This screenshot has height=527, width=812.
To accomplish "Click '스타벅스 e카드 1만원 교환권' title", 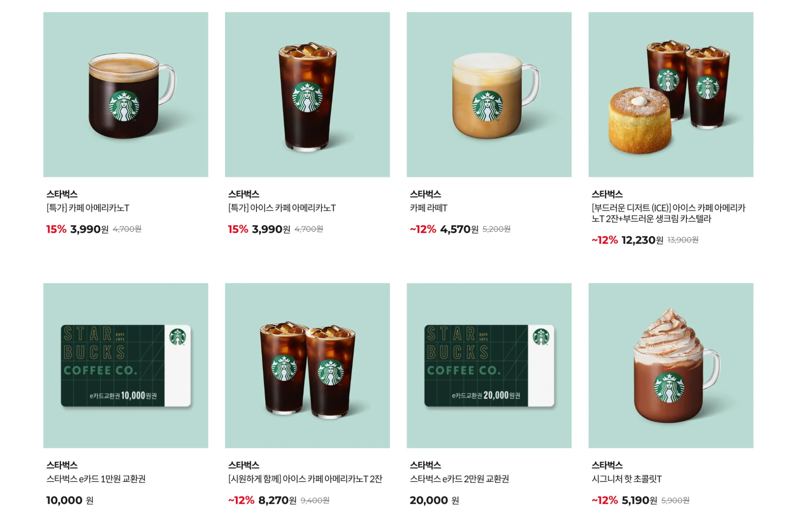I will (96, 479).
